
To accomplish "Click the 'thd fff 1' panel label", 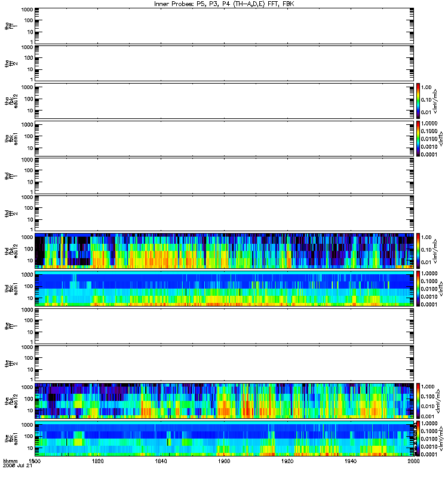I will [11, 176].
